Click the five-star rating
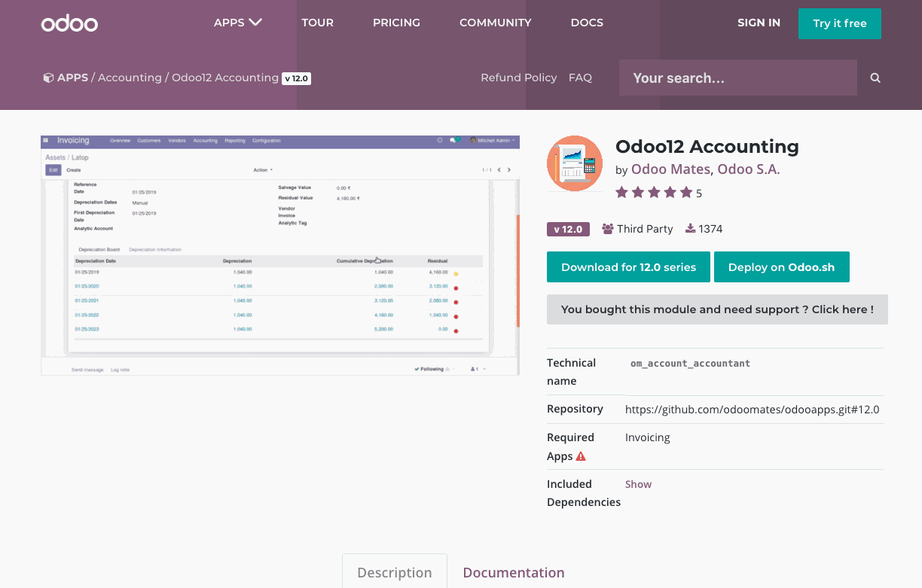Screen dimensions: 922x588 tap(654, 193)
